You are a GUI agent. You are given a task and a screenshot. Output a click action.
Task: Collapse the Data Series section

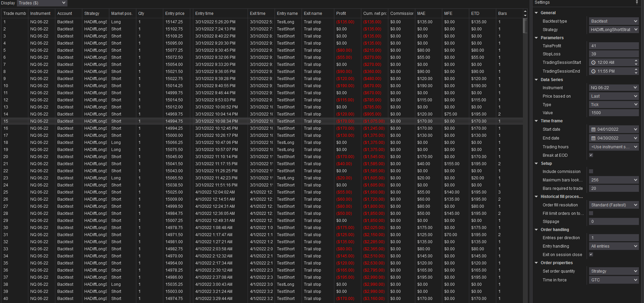(536, 80)
